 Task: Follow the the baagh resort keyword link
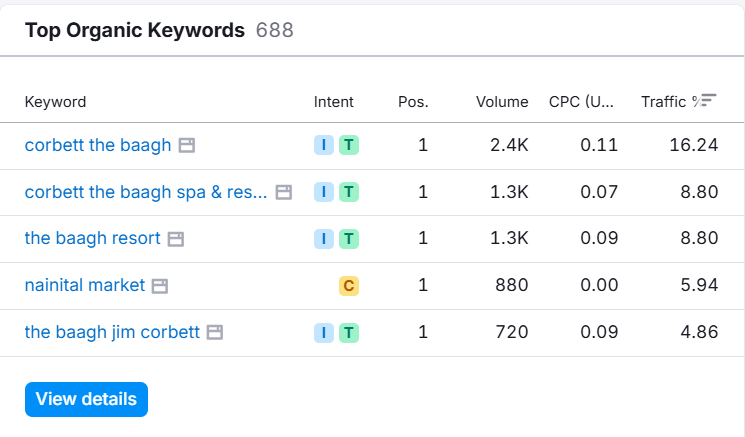coord(92,239)
